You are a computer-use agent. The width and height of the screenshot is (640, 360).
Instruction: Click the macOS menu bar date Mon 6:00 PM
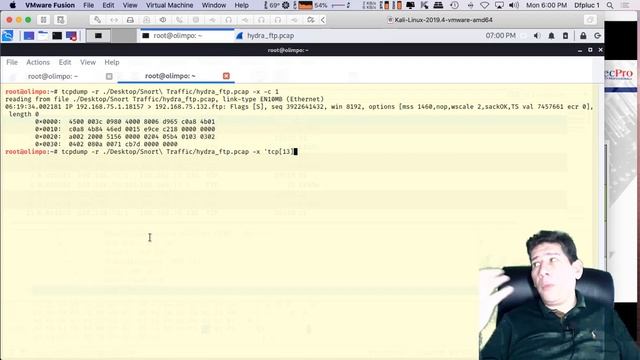[x=547, y=5]
